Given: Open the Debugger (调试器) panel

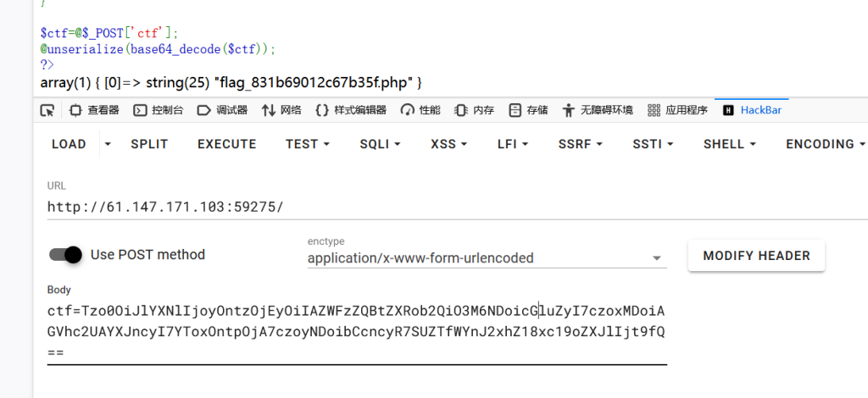Looking at the screenshot, I should (x=222, y=110).
